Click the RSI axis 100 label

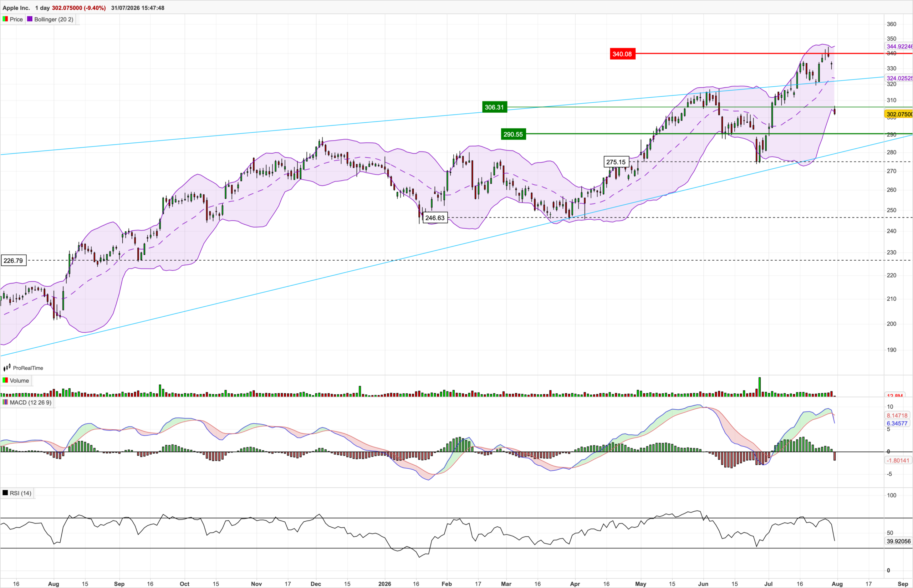pyautogui.click(x=891, y=495)
